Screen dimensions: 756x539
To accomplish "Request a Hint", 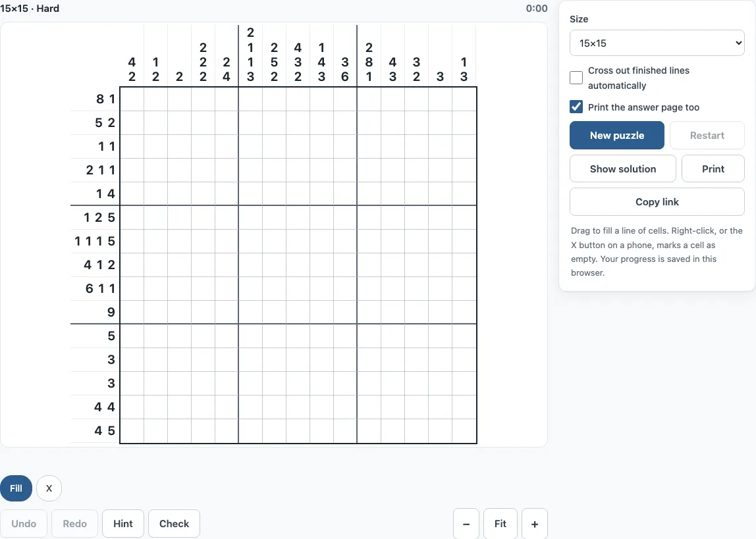I will tap(123, 524).
